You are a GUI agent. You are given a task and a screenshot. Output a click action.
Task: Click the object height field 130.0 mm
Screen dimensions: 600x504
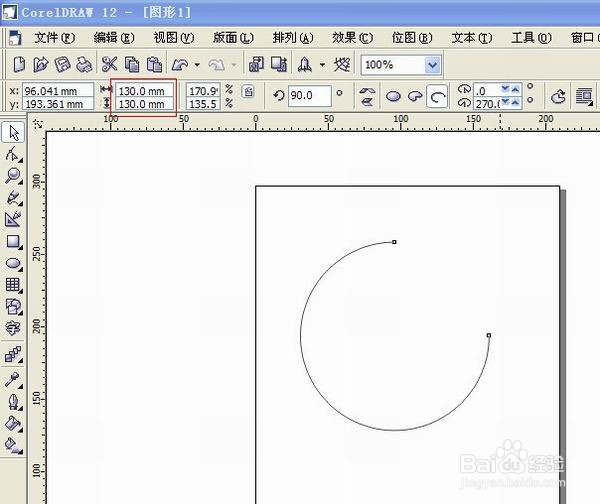pos(144,104)
